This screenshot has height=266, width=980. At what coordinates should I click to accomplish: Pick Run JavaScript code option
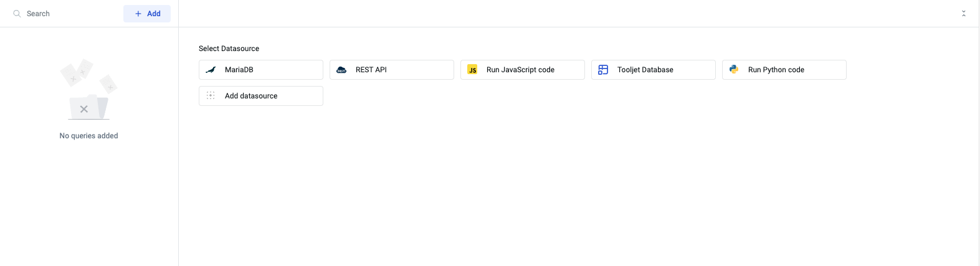click(x=522, y=70)
